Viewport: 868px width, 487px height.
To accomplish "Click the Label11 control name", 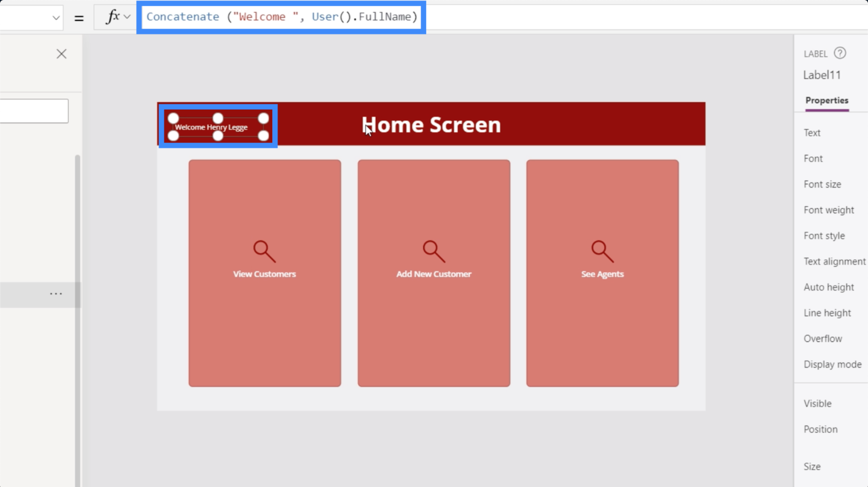I will pyautogui.click(x=822, y=75).
